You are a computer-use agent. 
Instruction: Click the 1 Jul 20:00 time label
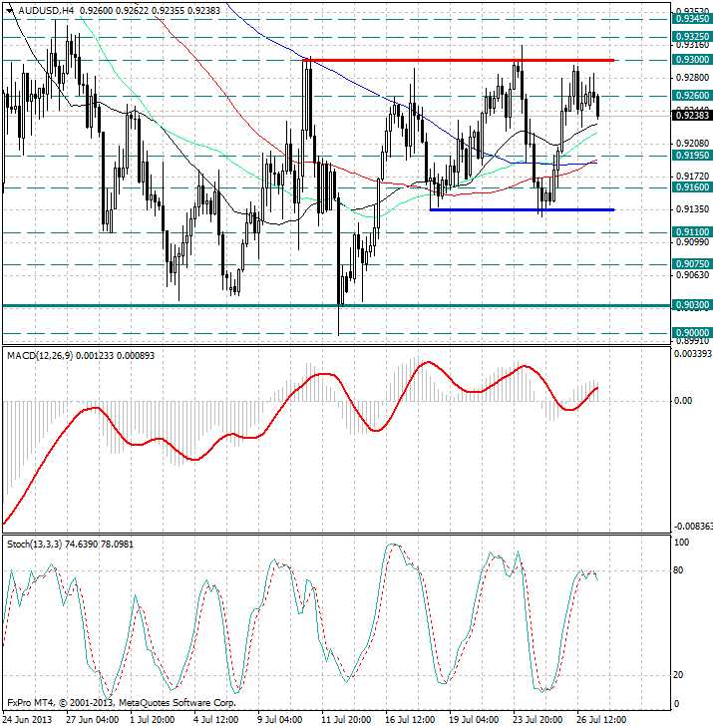pyautogui.click(x=153, y=720)
